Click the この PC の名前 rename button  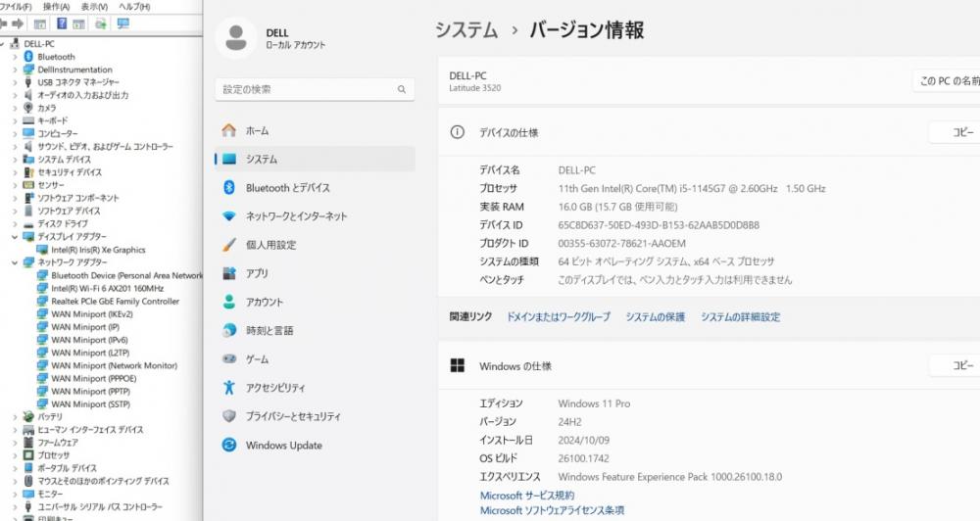click(x=947, y=81)
